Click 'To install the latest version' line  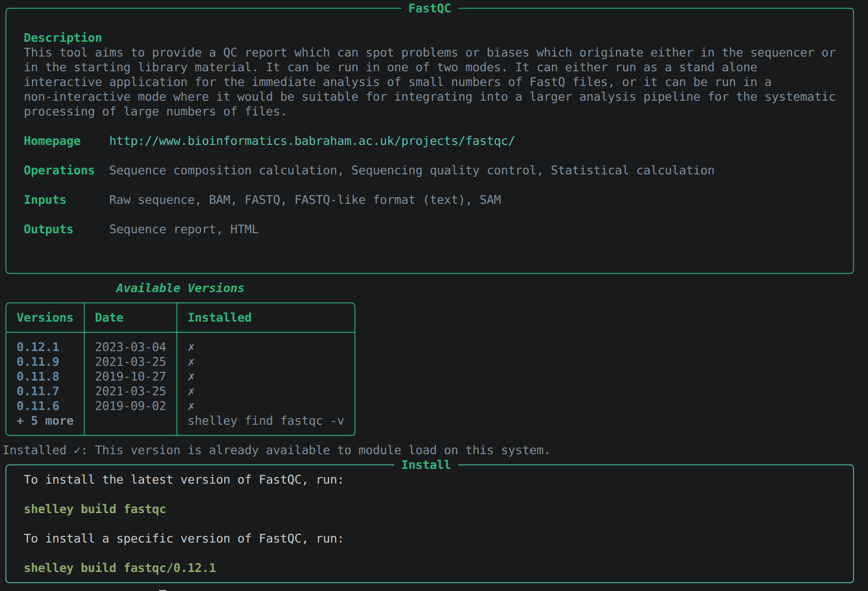click(184, 480)
